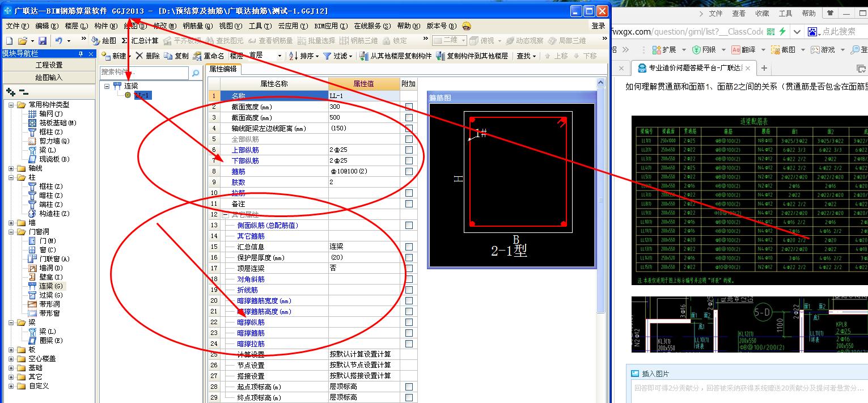Click the search magnifier next to 搜索构件
Screen dimensions: 868x403
click(x=196, y=73)
